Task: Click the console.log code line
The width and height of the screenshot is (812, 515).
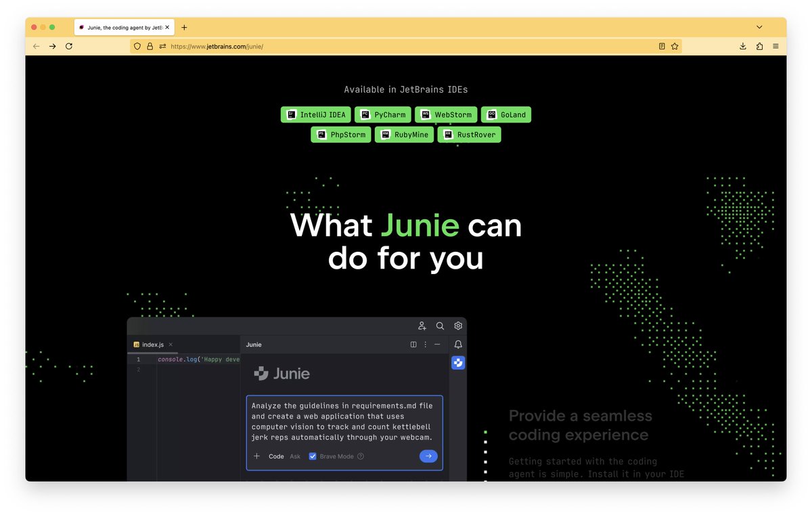Action: point(199,359)
